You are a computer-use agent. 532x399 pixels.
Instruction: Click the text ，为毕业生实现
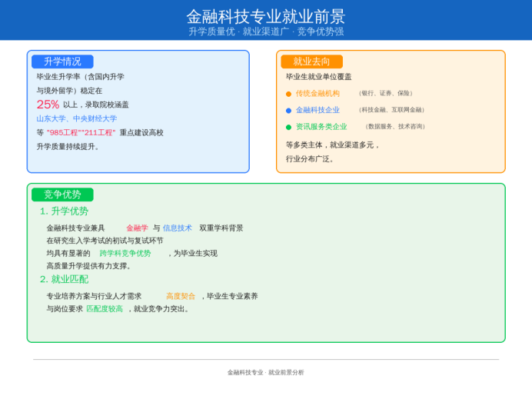(192, 253)
